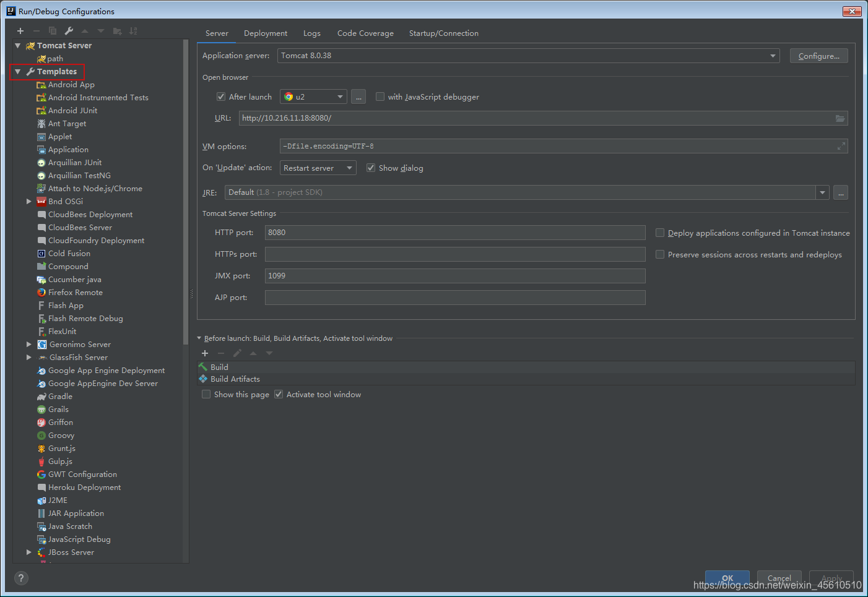Toggle Activate tool window checkbox

pos(279,394)
